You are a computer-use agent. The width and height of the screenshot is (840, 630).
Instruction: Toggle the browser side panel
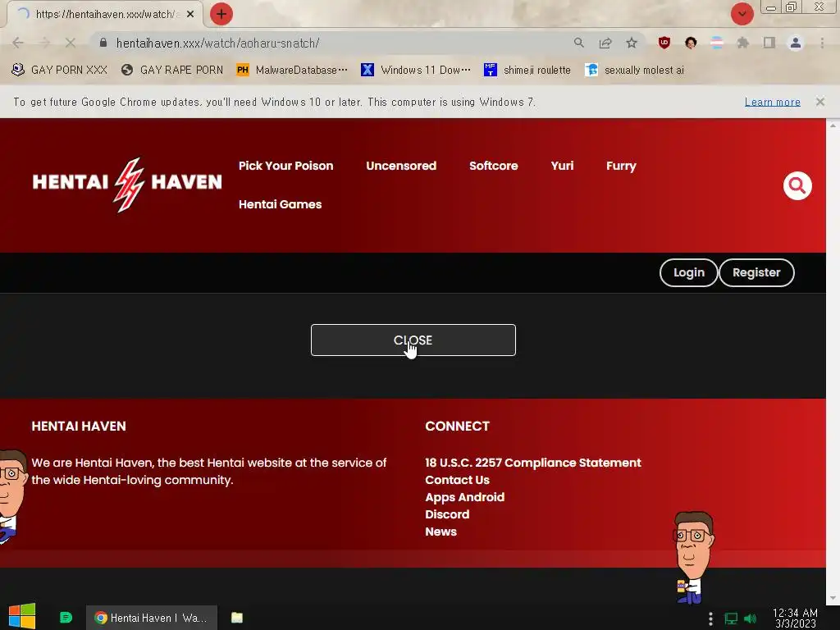769,43
